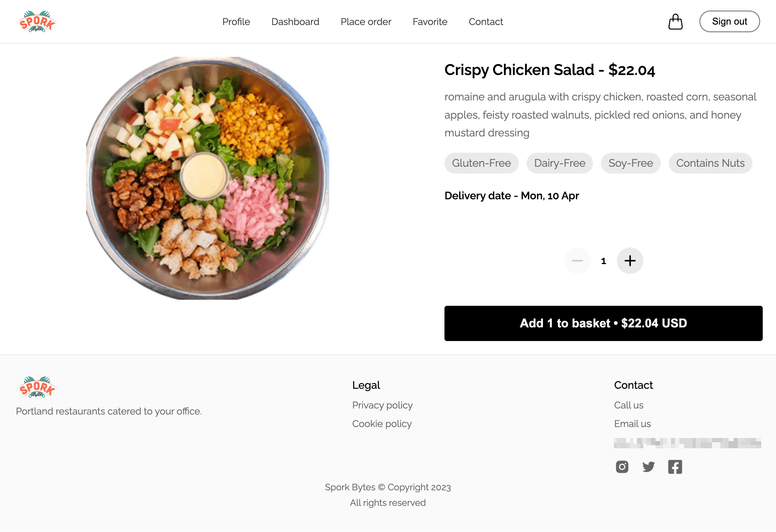Select the Dairy-Free dietary tag
This screenshot has width=776, height=532.
point(560,163)
